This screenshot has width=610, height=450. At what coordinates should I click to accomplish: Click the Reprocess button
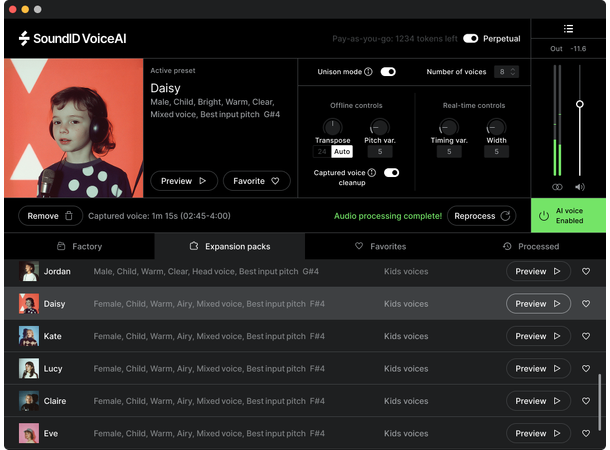482,216
